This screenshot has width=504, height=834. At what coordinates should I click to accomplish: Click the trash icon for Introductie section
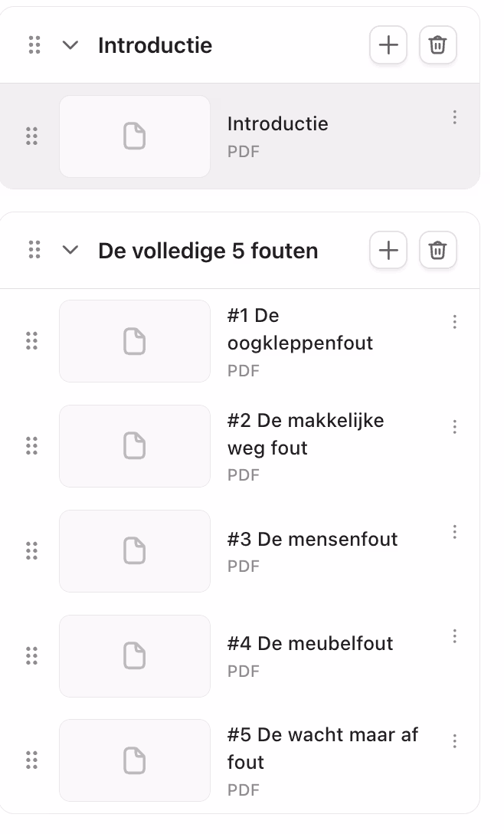tap(438, 45)
